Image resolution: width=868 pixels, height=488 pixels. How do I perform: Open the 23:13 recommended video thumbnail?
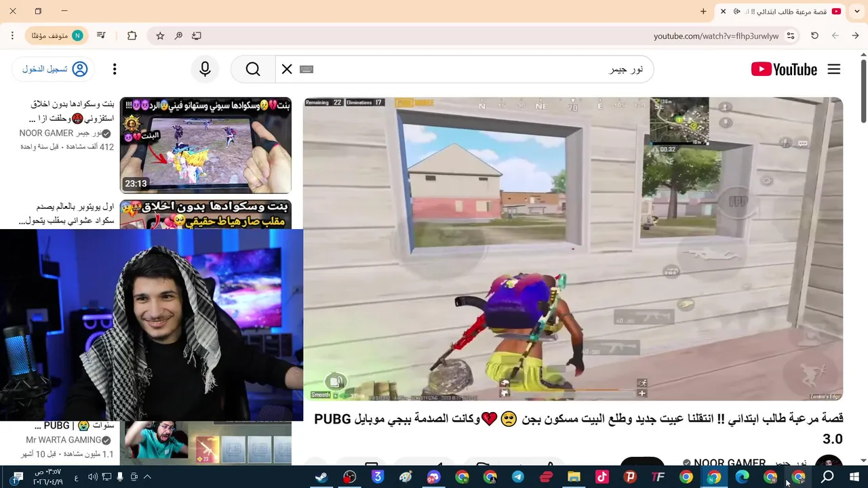tap(205, 145)
